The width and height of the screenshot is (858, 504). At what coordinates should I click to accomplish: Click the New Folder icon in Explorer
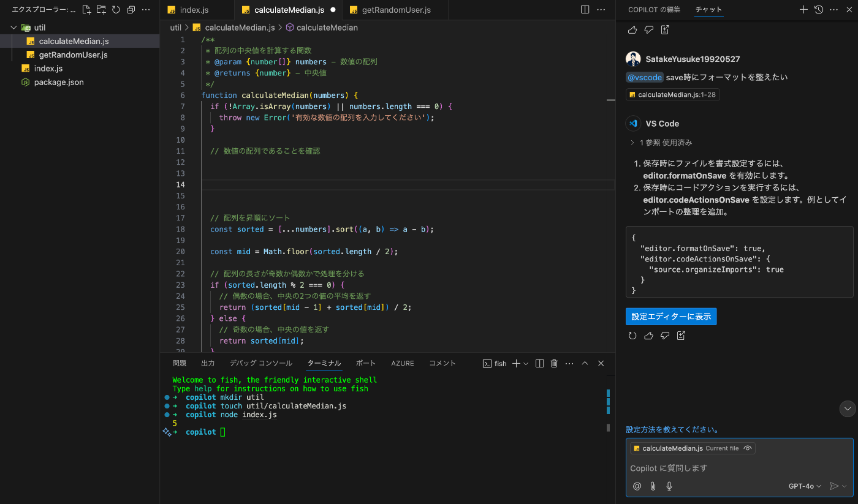(x=101, y=10)
